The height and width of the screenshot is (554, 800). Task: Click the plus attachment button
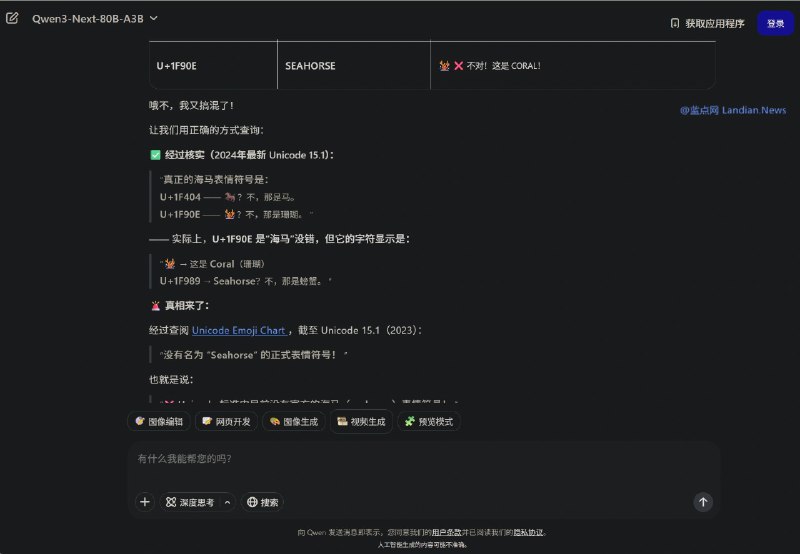tap(145, 502)
